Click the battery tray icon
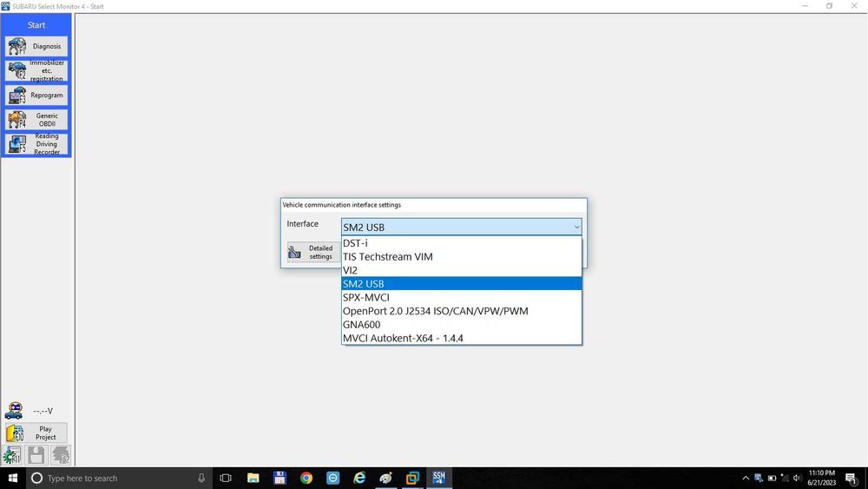868x489 pixels. [x=772, y=478]
